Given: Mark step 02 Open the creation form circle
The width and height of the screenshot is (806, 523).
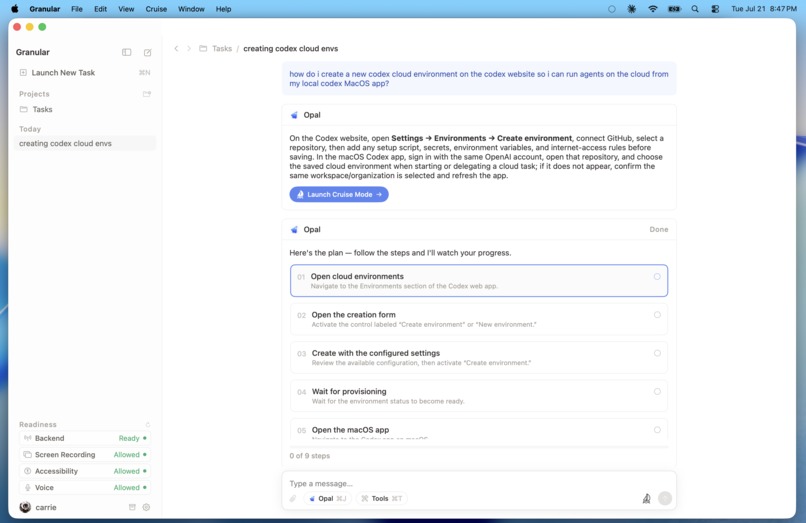Looking at the screenshot, I should click(x=657, y=315).
